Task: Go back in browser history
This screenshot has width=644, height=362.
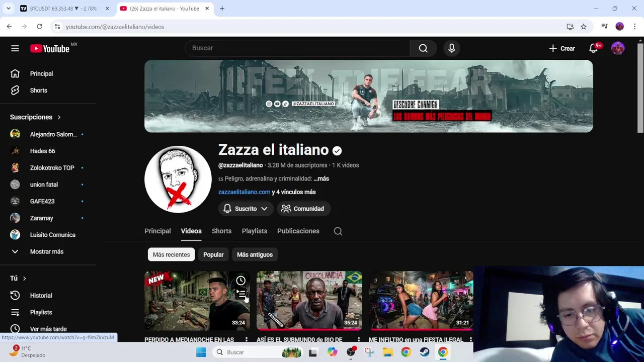Action: 9,27
